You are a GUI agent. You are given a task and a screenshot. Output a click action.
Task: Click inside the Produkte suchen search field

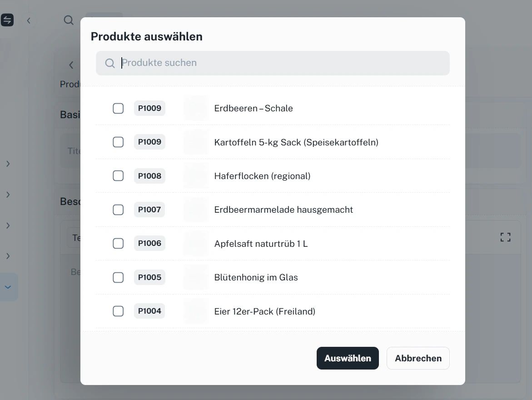click(x=273, y=63)
